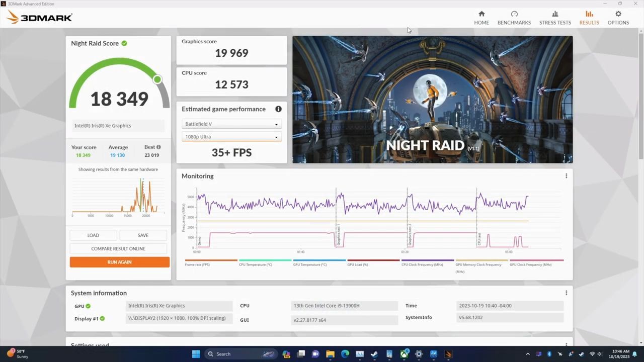The height and width of the screenshot is (362, 644).
Task: Click the estimated game performance info icon
Action: [x=278, y=109]
